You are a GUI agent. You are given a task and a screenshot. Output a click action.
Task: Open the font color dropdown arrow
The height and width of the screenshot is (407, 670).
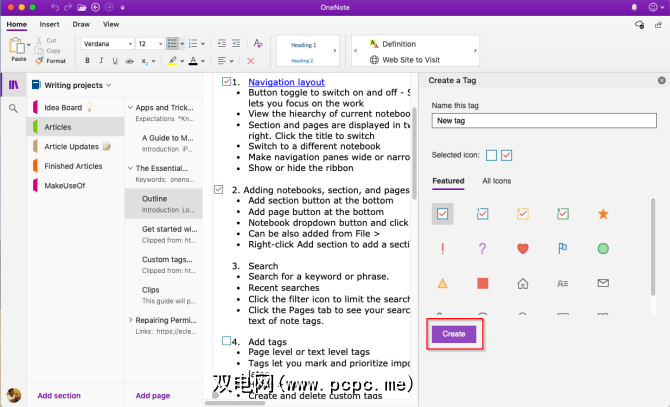click(203, 61)
